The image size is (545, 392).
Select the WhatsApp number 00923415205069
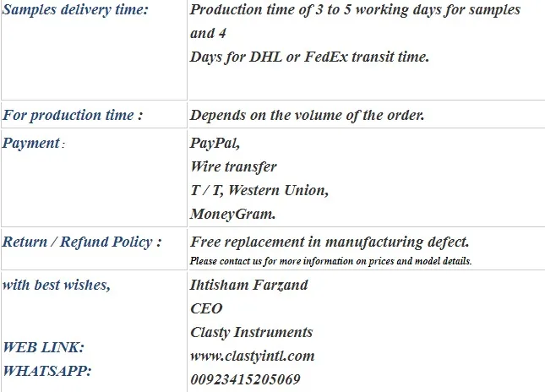point(245,379)
